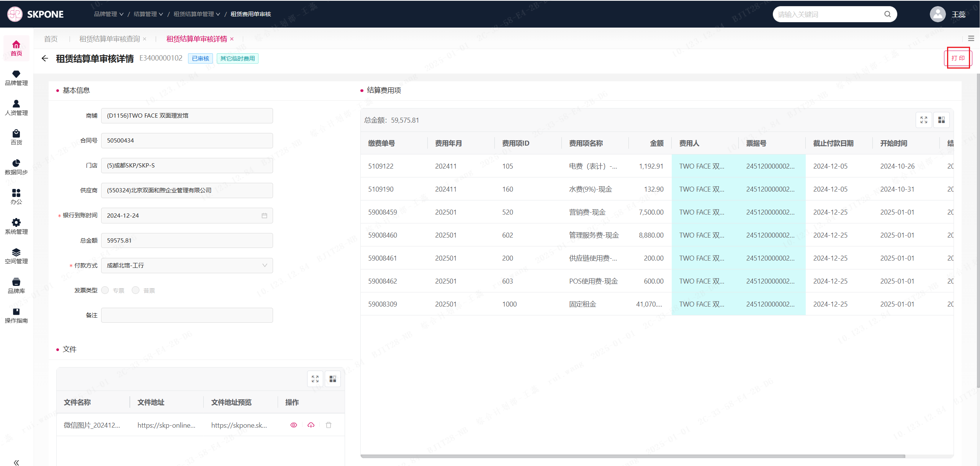Click the user avatar icon
Image resolution: width=980 pixels, height=466 pixels.
click(937, 14)
